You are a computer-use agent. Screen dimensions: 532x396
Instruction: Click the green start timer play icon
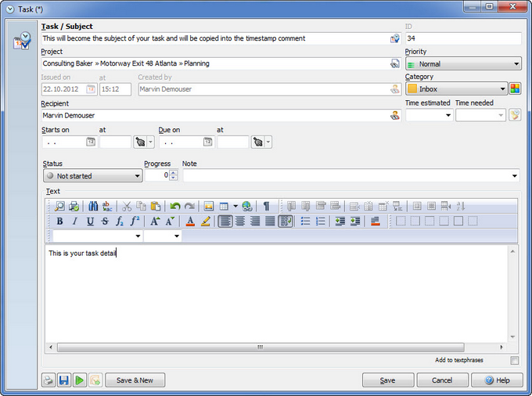(79, 380)
